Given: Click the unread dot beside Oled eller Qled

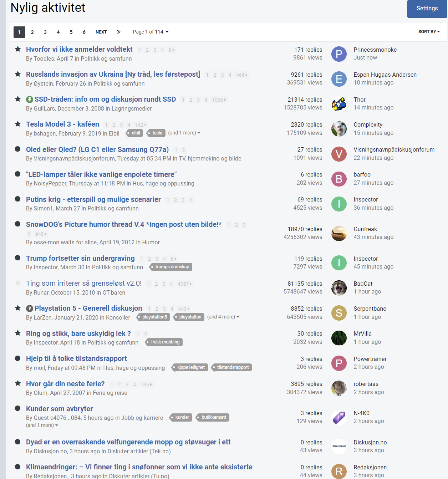Looking at the screenshot, I should 17,149.
